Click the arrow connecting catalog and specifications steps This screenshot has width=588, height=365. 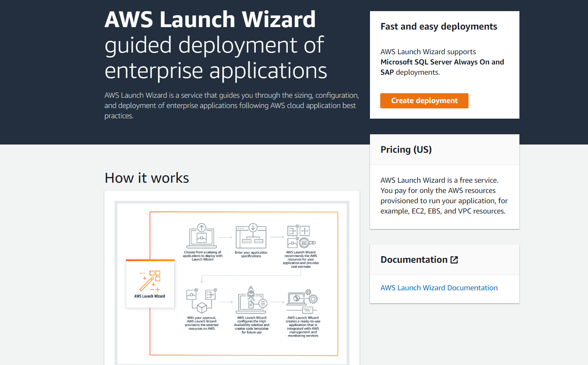pyautogui.click(x=225, y=236)
